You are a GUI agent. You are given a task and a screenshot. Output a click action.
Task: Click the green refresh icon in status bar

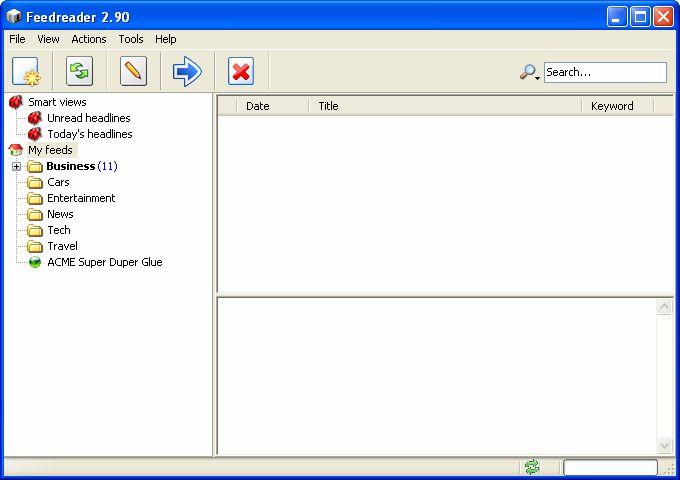[532, 467]
